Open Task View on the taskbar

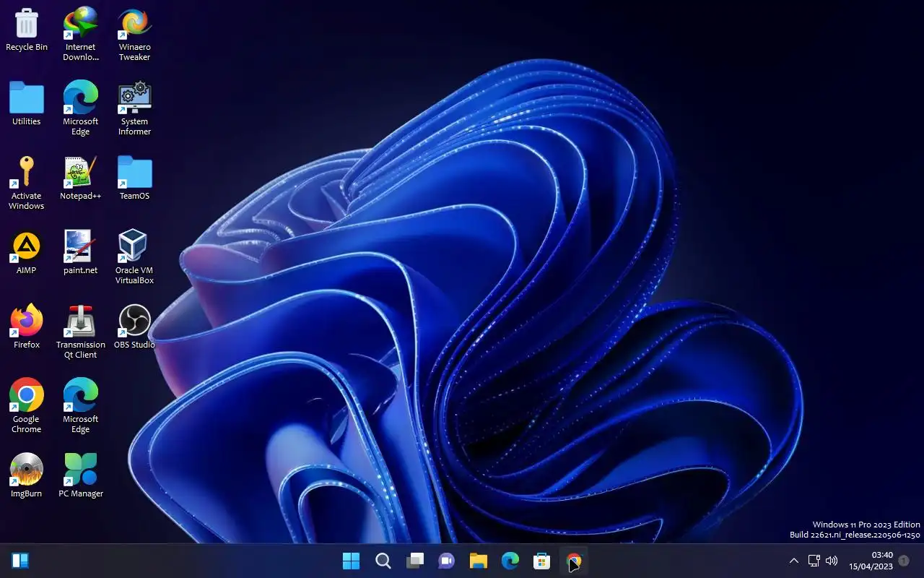coord(415,561)
